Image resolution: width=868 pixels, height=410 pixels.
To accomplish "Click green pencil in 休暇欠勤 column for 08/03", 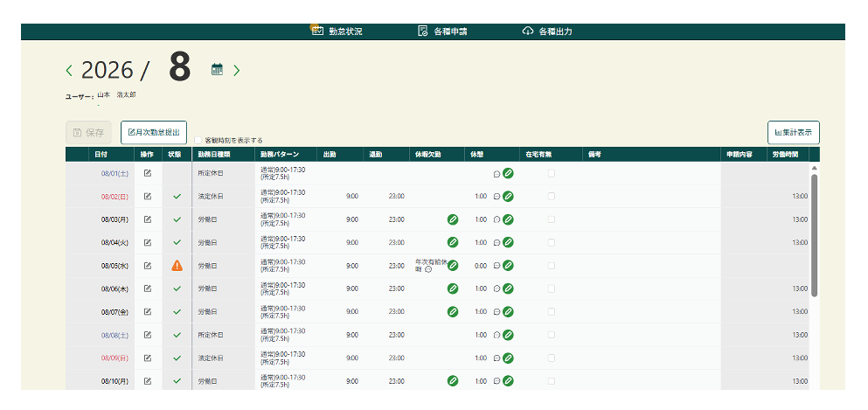I will pos(453,219).
